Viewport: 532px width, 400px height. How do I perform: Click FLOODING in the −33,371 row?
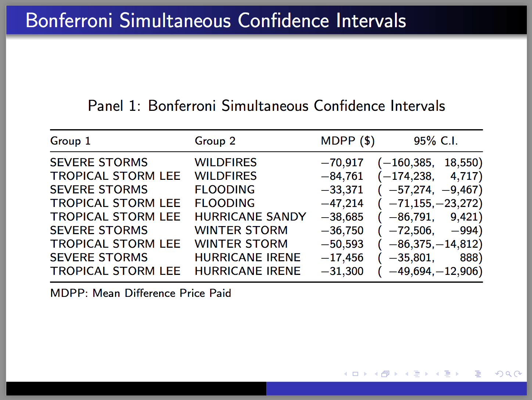point(225,189)
